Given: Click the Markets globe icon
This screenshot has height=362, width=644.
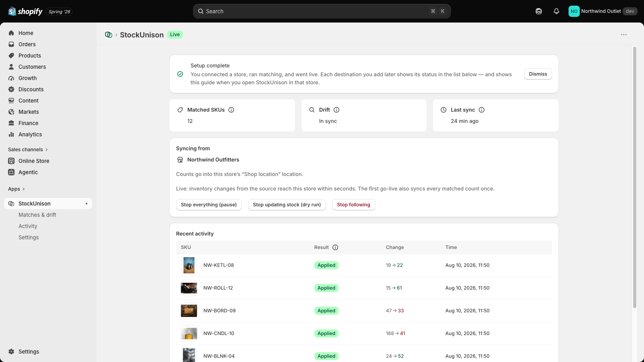Looking at the screenshot, I should pos(11,112).
